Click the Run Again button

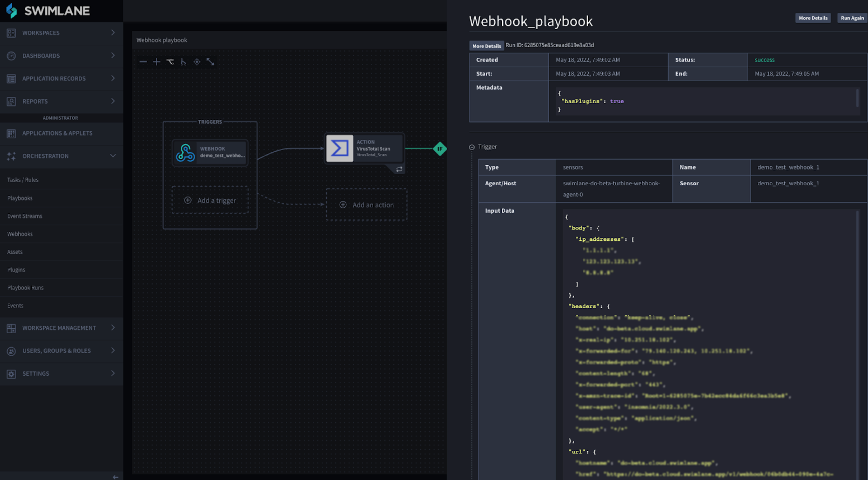852,18
